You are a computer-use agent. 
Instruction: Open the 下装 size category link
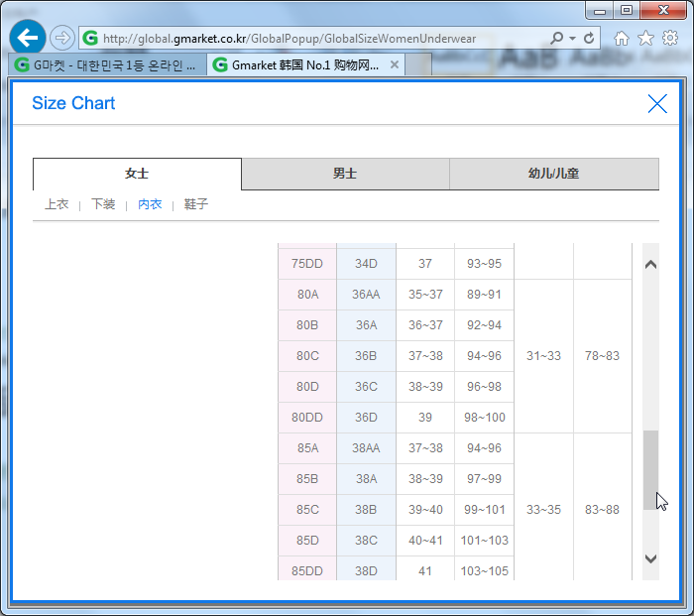pyautogui.click(x=103, y=204)
